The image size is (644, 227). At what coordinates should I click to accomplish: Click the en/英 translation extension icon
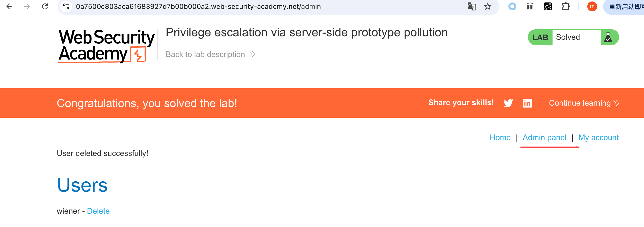click(548, 7)
